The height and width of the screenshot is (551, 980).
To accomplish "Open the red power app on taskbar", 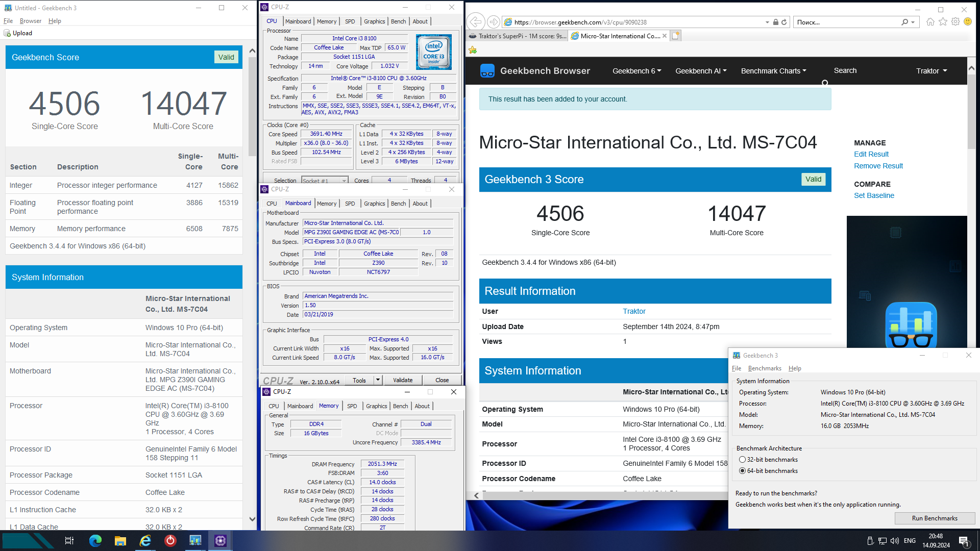I will point(170,541).
